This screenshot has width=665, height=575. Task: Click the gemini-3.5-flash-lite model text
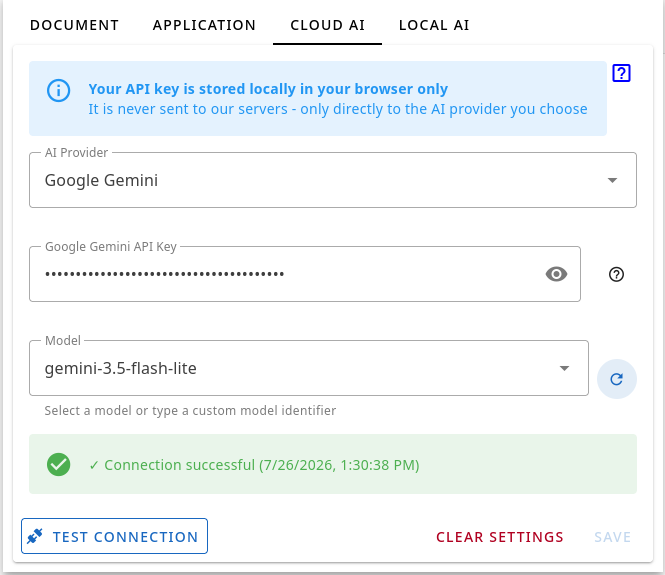pos(120,368)
